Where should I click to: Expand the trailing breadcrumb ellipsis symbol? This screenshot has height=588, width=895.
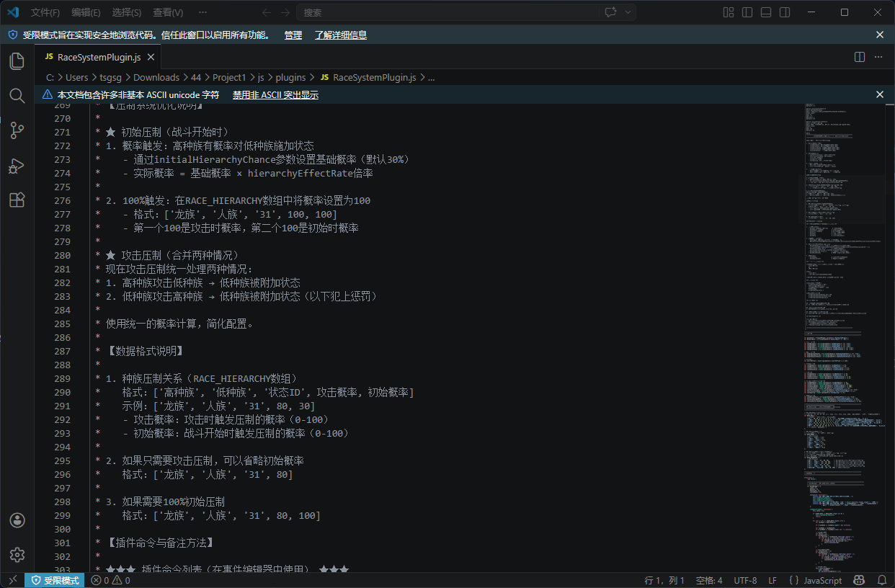point(431,77)
